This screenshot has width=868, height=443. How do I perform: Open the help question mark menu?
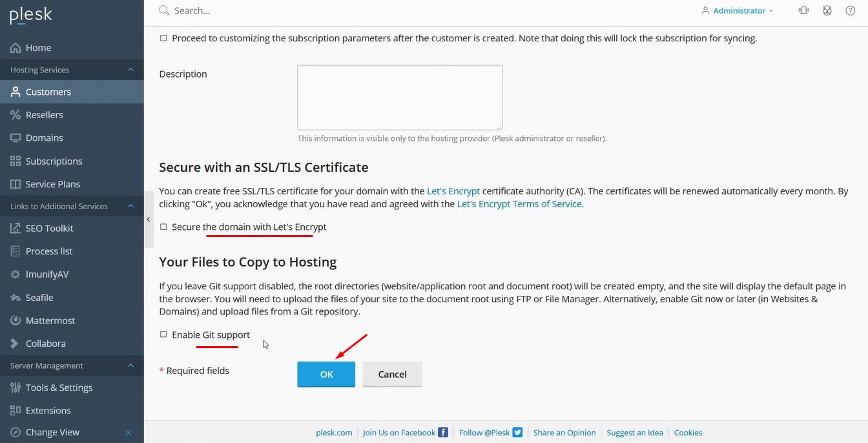850,10
